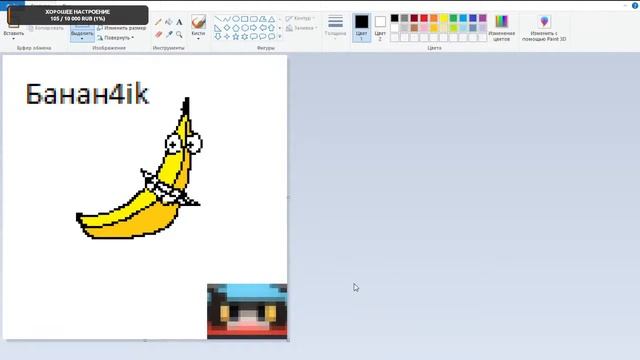Image resolution: width=640 pixels, height=360 pixels.
Task: Pick the green palette swatch
Action: pos(453,18)
